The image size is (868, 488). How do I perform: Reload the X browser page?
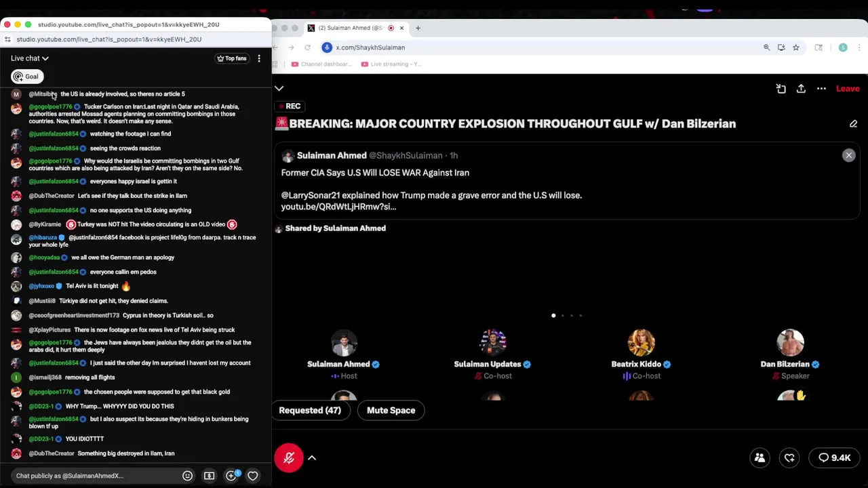307,47
